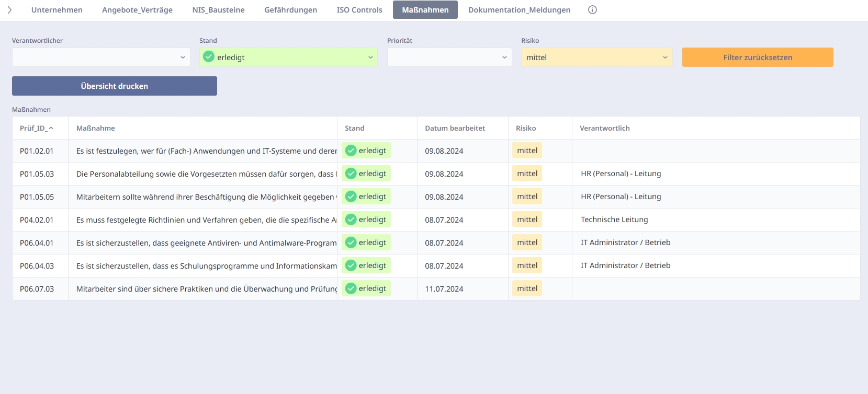Click the Filter zurücksetzen button
868x394 pixels.
pyautogui.click(x=757, y=57)
